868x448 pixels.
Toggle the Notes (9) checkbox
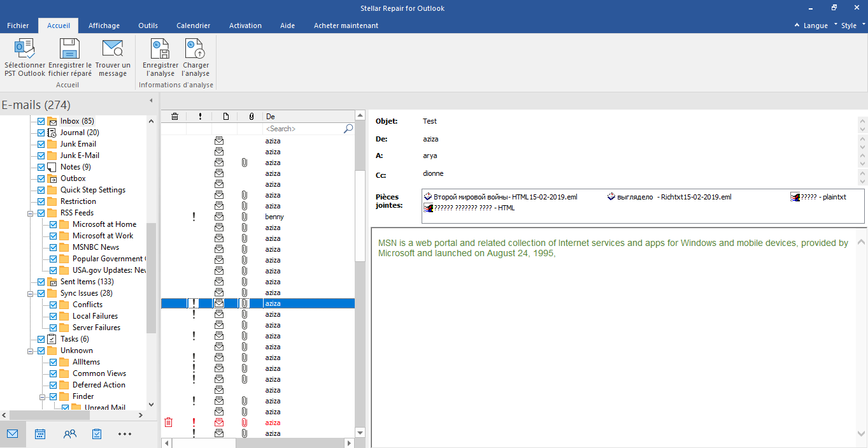pyautogui.click(x=41, y=167)
